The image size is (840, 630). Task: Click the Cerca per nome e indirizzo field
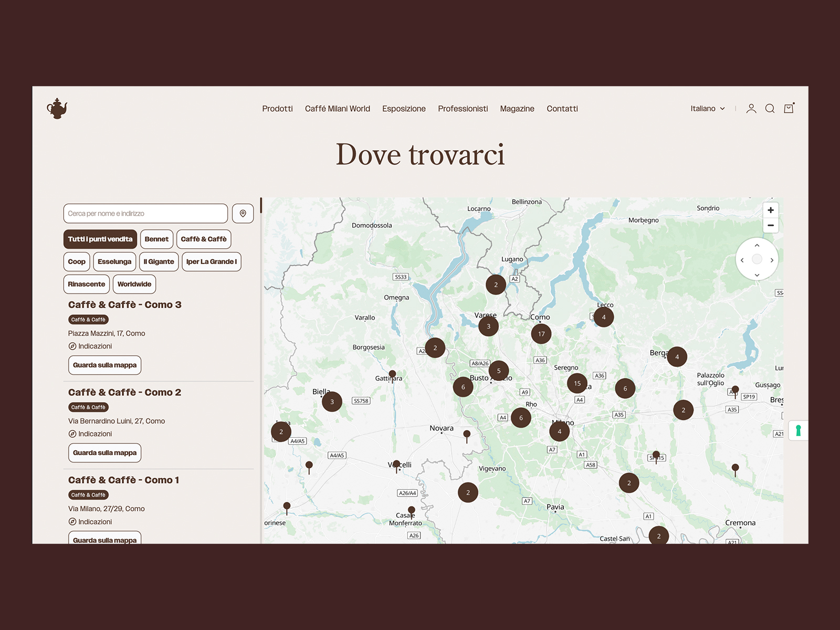click(x=145, y=213)
